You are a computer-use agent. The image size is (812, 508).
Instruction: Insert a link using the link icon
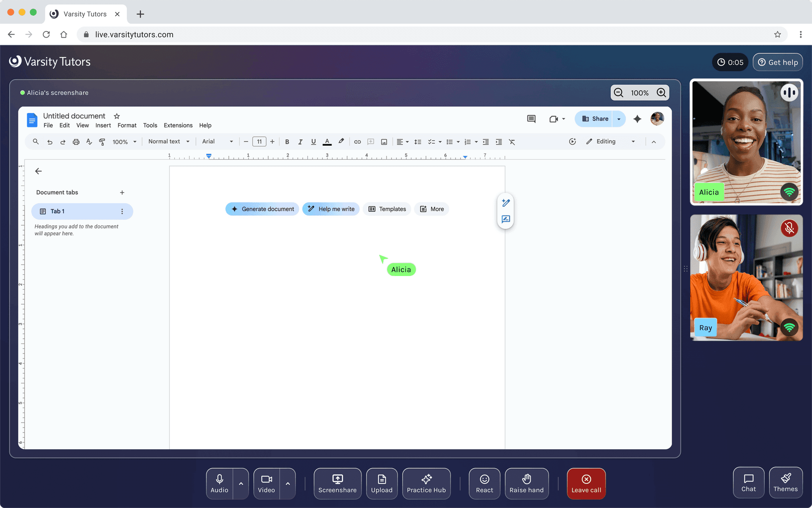[x=357, y=142]
